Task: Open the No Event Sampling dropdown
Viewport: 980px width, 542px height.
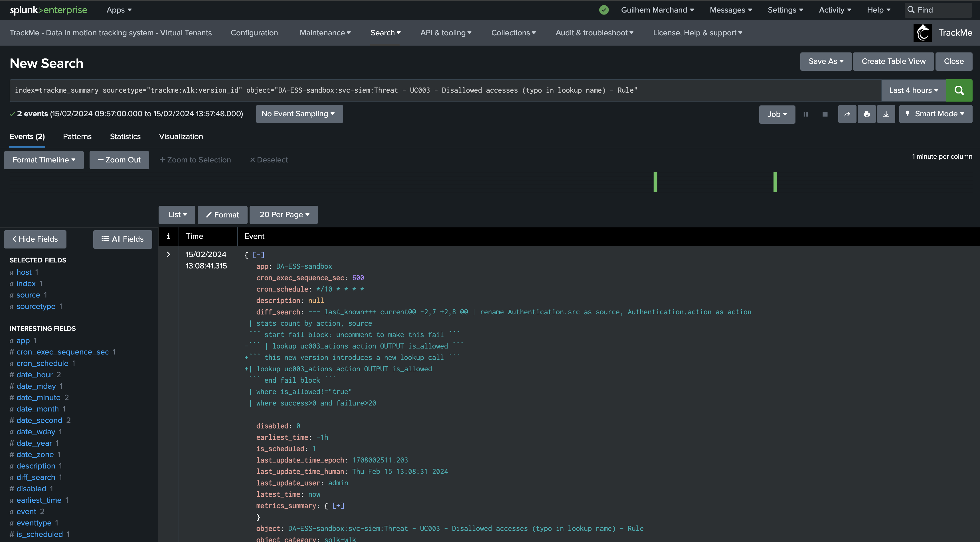Action: point(299,114)
